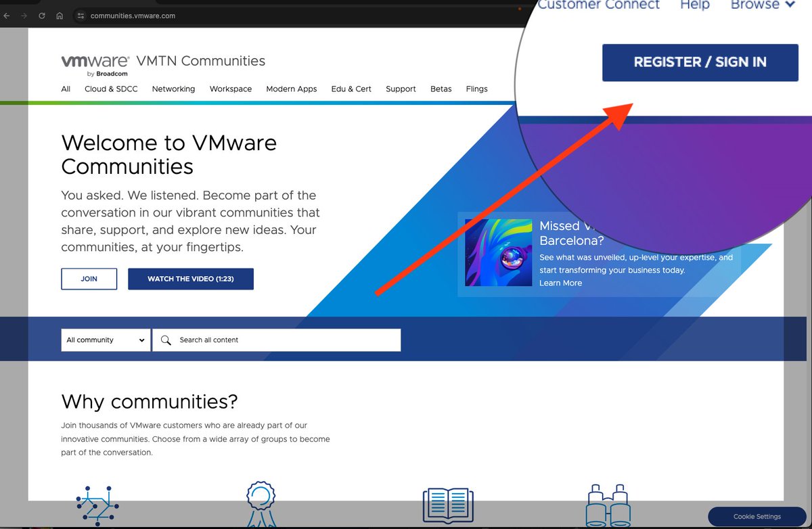Click WATCH THE VIDEO (1:23) button

pos(191,279)
